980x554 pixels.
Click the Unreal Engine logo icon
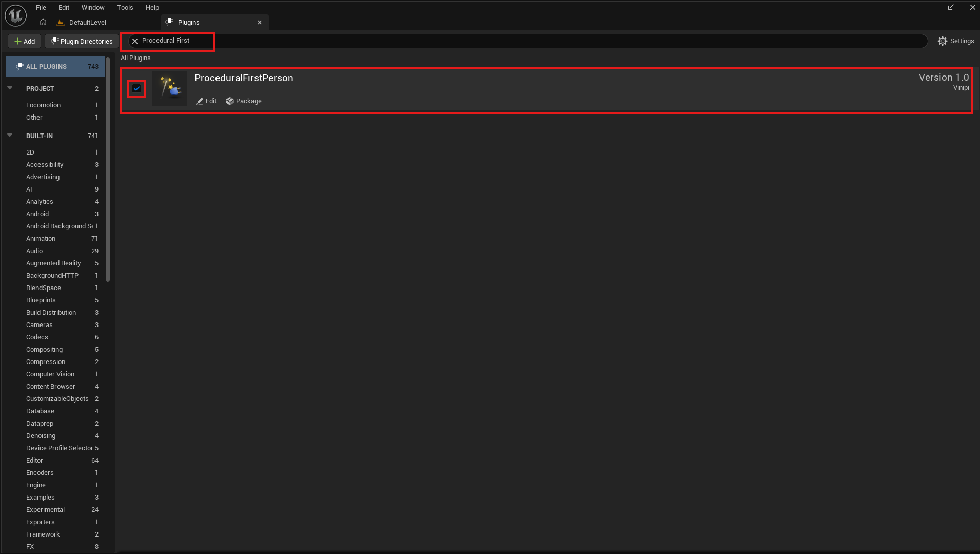pos(15,15)
